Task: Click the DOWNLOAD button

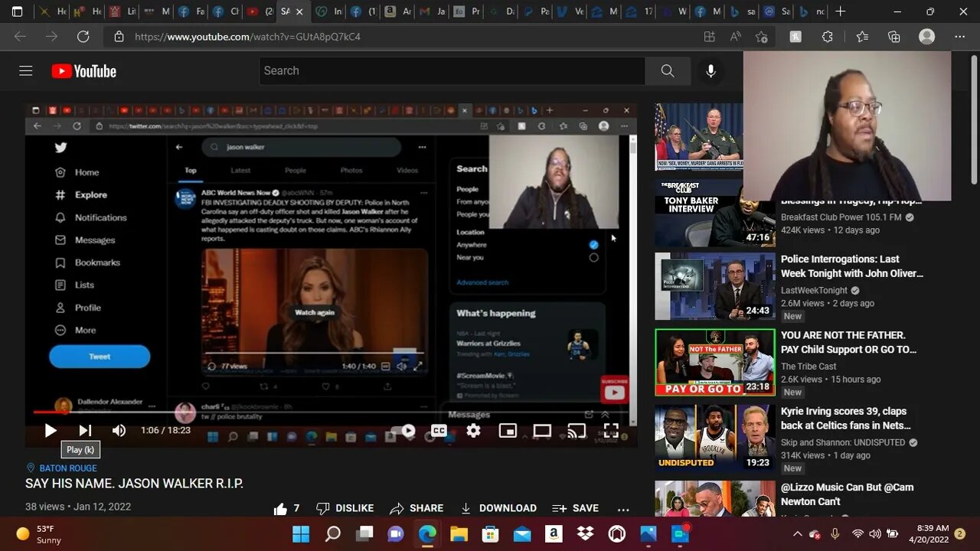Action: (x=498, y=508)
